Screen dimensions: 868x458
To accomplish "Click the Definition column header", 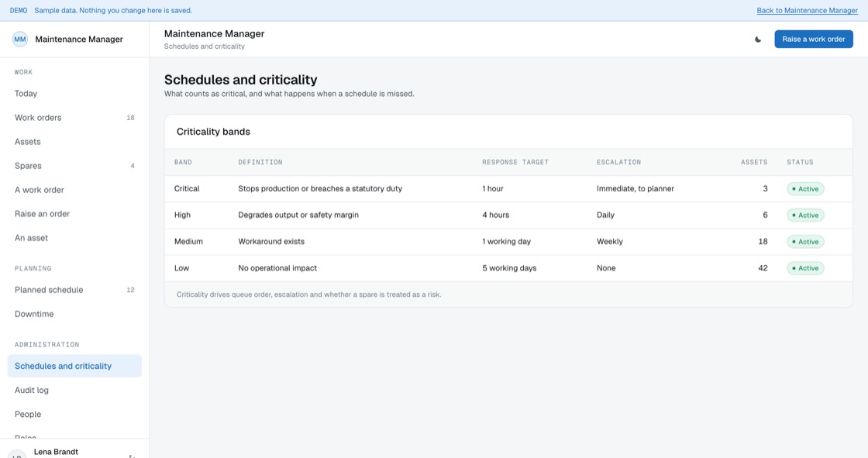I will 260,162.
